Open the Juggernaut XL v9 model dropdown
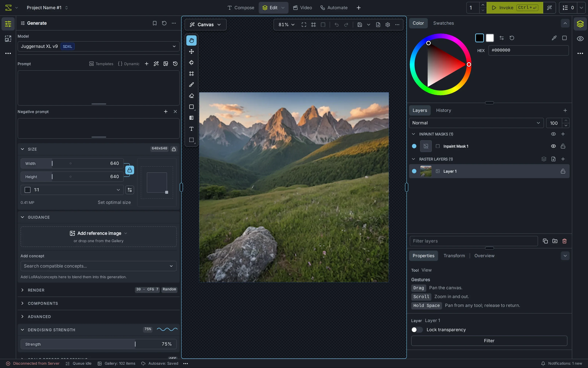This screenshot has height=368, width=588. pyautogui.click(x=98, y=46)
